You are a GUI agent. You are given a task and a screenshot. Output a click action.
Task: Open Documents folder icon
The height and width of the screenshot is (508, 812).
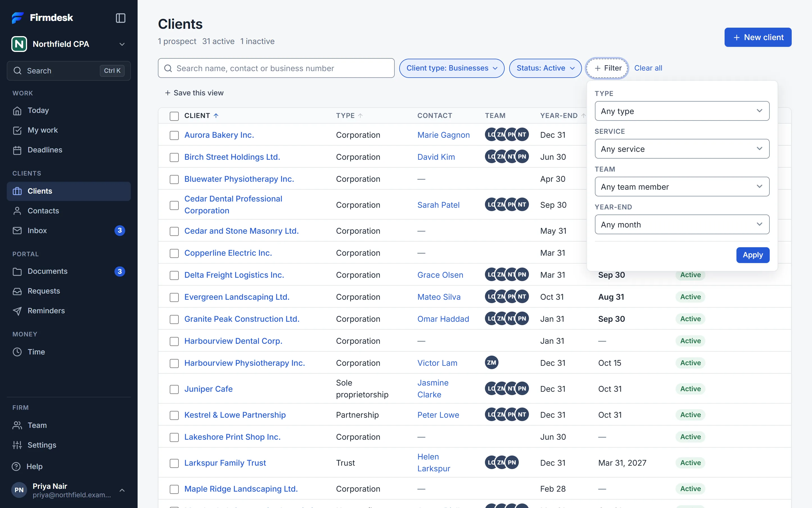coord(17,271)
